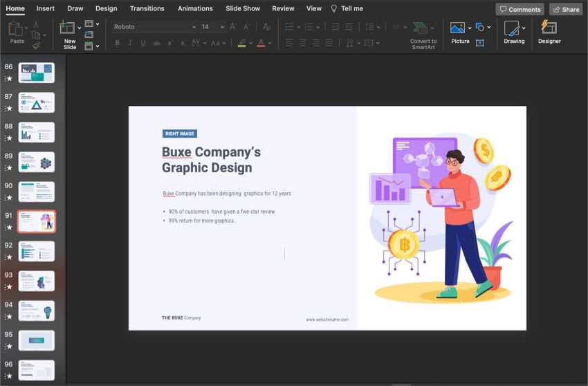
Task: Click the Share button
Action: pyautogui.click(x=566, y=10)
